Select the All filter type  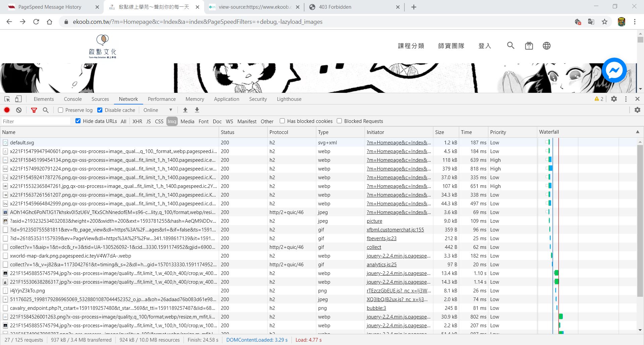pyautogui.click(x=123, y=121)
